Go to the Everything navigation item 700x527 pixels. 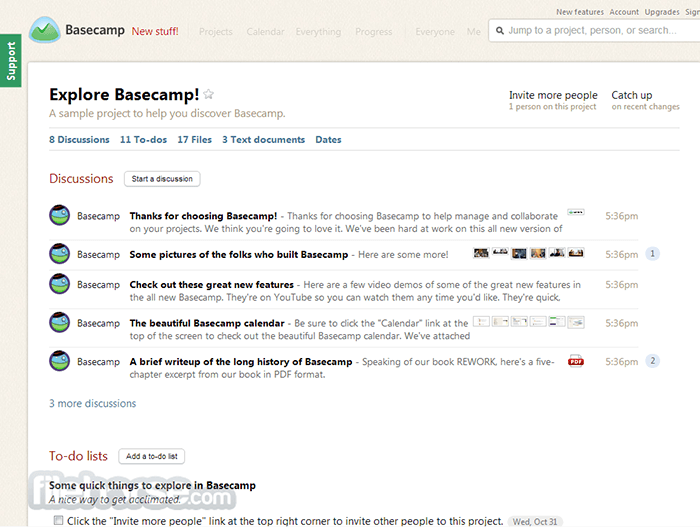[x=318, y=32]
